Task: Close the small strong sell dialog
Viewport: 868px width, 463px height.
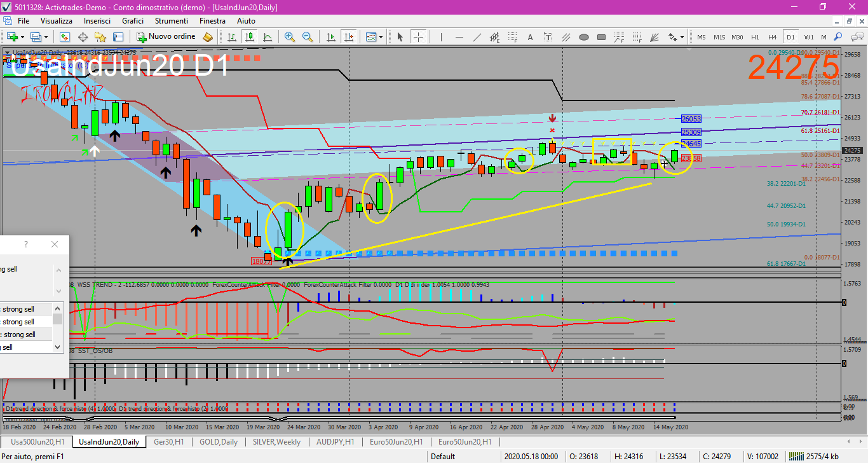Action: click(x=55, y=244)
